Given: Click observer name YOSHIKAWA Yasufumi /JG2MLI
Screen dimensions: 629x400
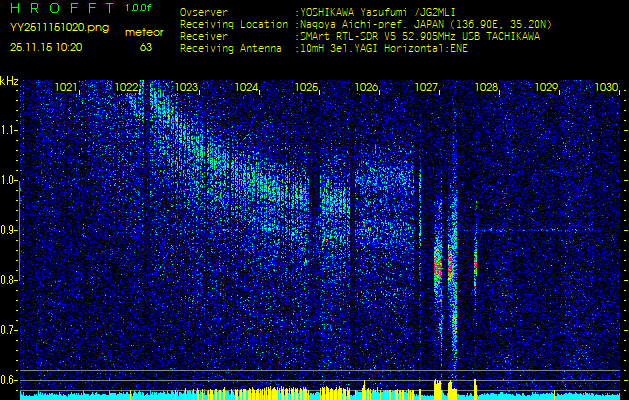Looking at the screenshot, I should point(377,12).
